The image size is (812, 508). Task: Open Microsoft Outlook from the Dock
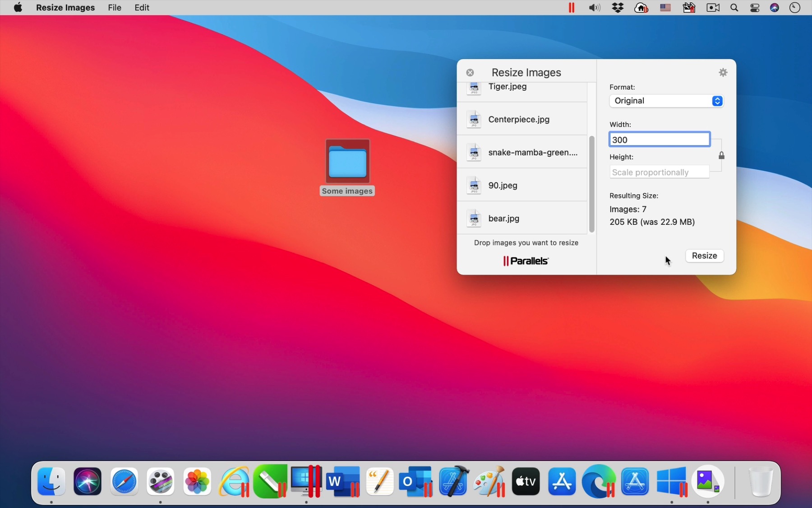(416, 481)
